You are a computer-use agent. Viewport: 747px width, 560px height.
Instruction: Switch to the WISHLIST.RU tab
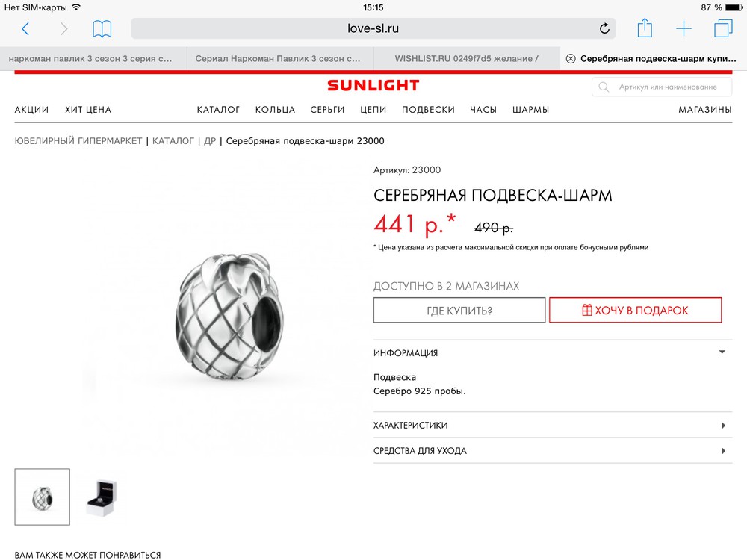(x=466, y=58)
